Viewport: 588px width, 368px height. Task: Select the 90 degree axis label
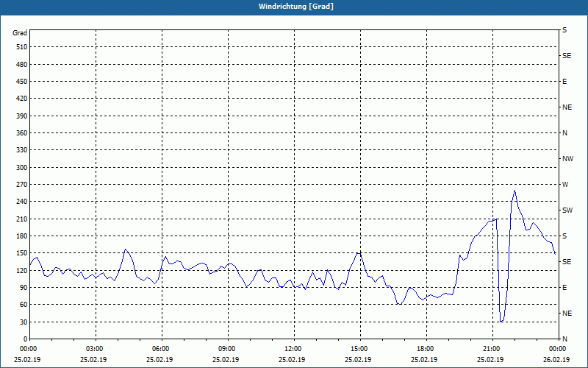[24, 287]
